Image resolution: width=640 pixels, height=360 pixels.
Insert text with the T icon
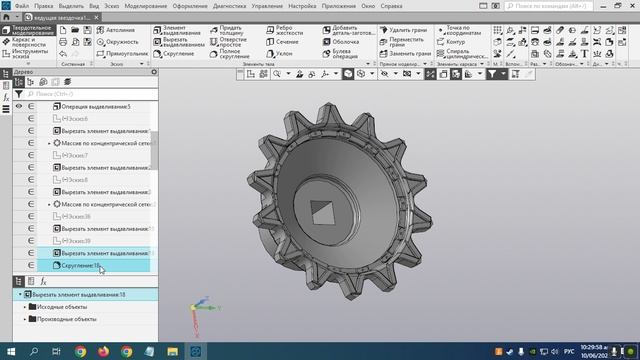point(584,53)
